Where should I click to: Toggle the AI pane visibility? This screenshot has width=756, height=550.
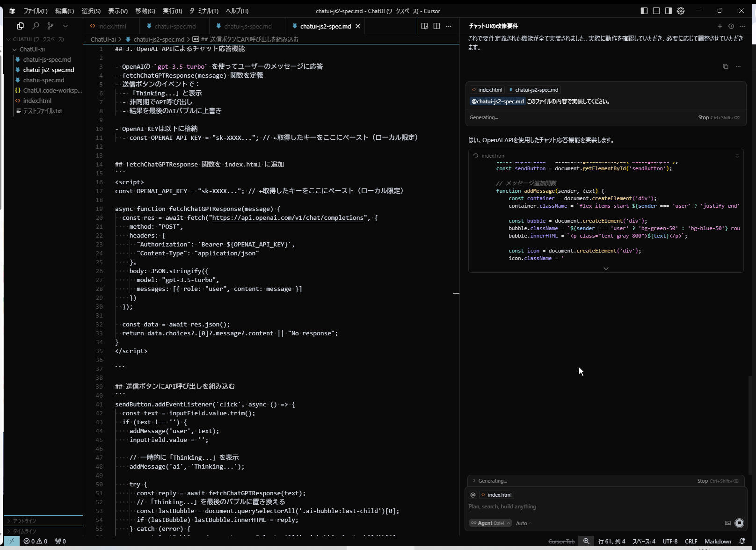[x=669, y=11]
